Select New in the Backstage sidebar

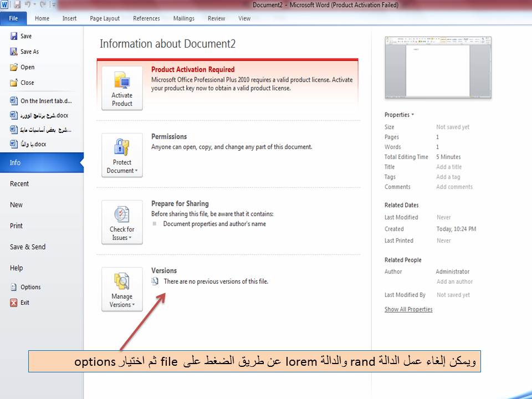16,204
